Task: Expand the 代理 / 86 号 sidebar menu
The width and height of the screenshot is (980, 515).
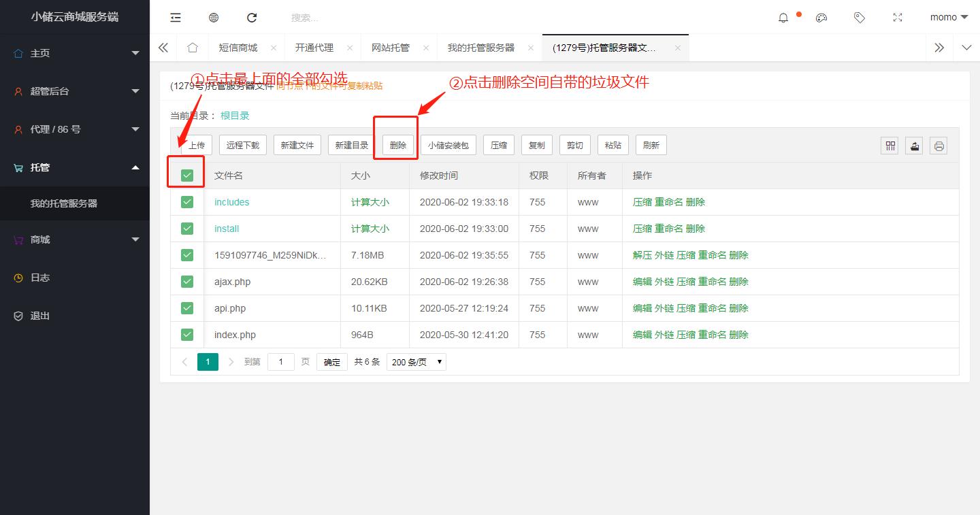Action: [75, 129]
